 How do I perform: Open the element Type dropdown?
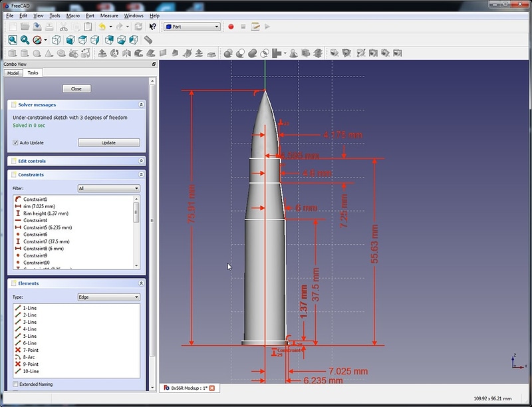[x=108, y=297]
